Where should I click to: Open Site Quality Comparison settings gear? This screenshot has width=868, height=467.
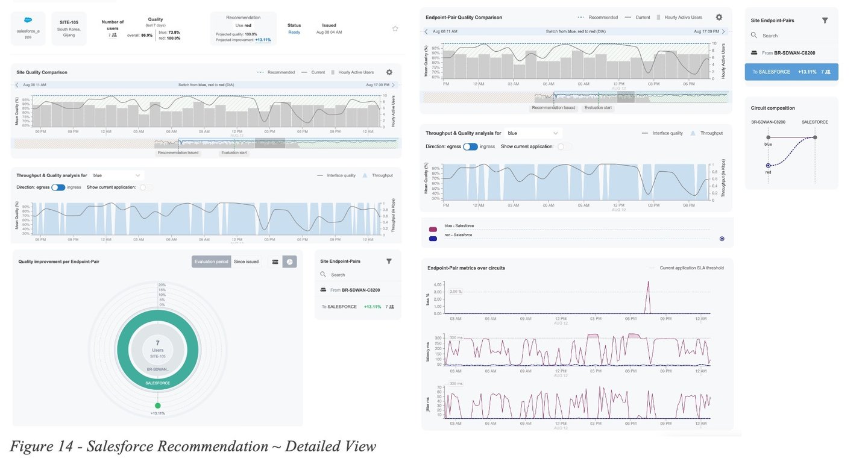click(x=389, y=72)
